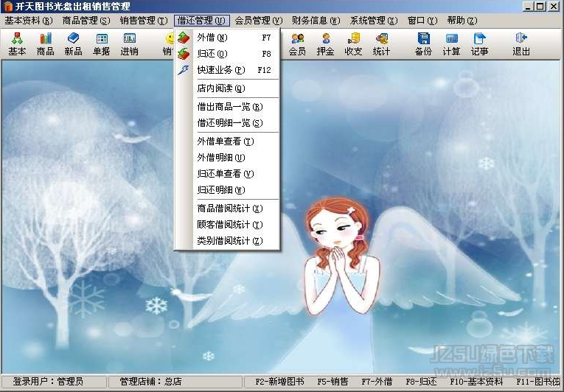This screenshot has width=564, height=392.
Task: Click the 押金 toolbar icon
Action: click(325, 44)
